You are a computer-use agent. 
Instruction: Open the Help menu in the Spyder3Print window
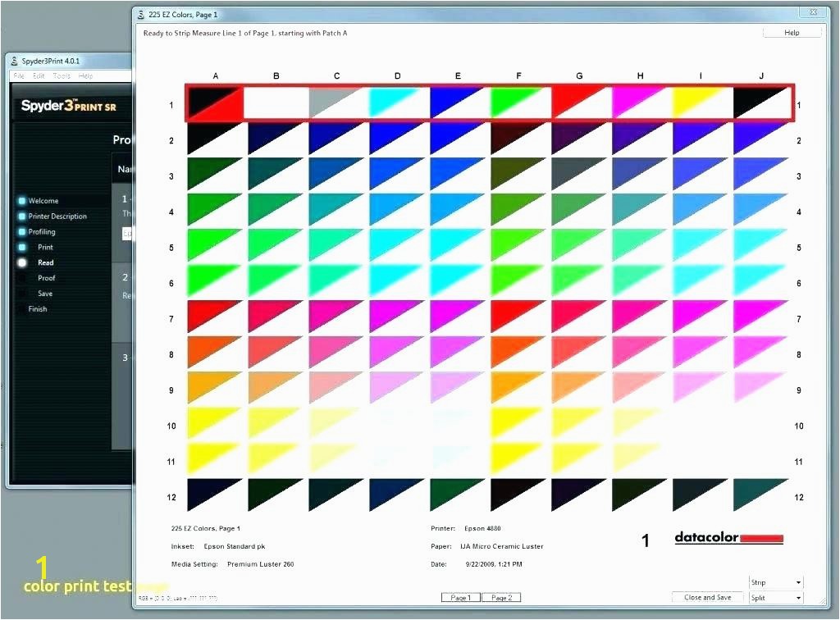tap(85, 76)
